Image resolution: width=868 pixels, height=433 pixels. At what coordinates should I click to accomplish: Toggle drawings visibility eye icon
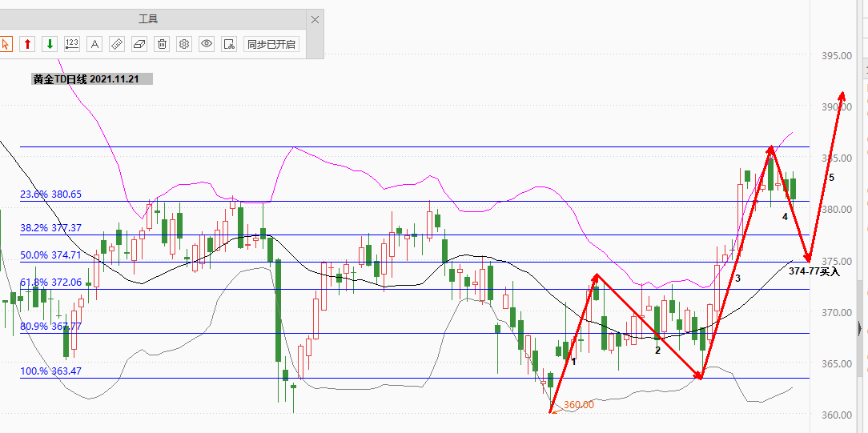click(207, 44)
